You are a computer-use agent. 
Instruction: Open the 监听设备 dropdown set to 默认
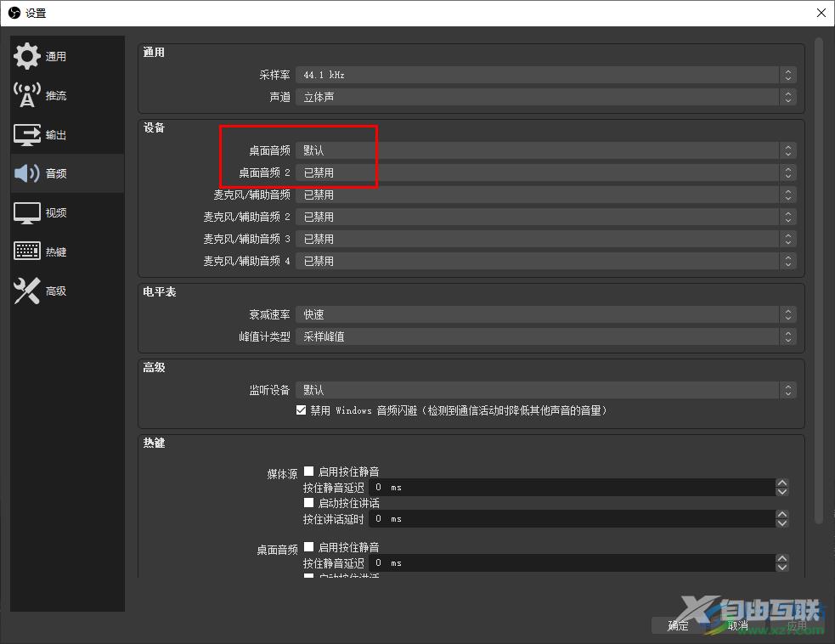tap(546, 391)
